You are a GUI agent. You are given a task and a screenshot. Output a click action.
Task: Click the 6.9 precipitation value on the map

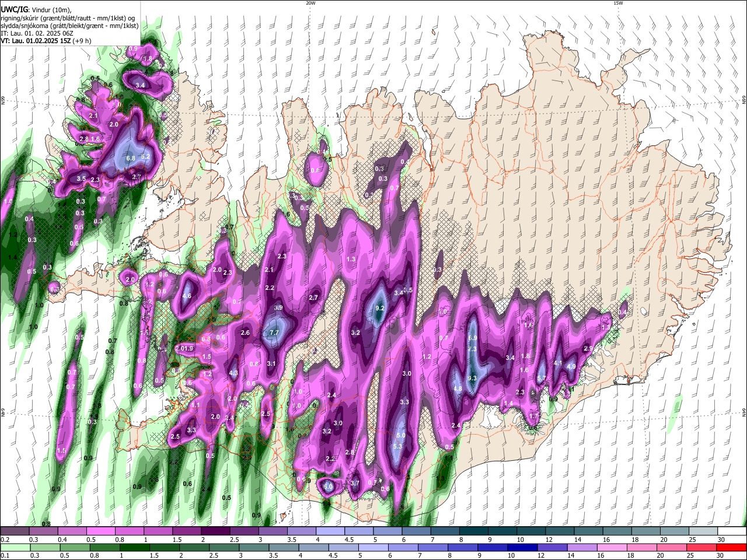pyautogui.click(x=473, y=338)
